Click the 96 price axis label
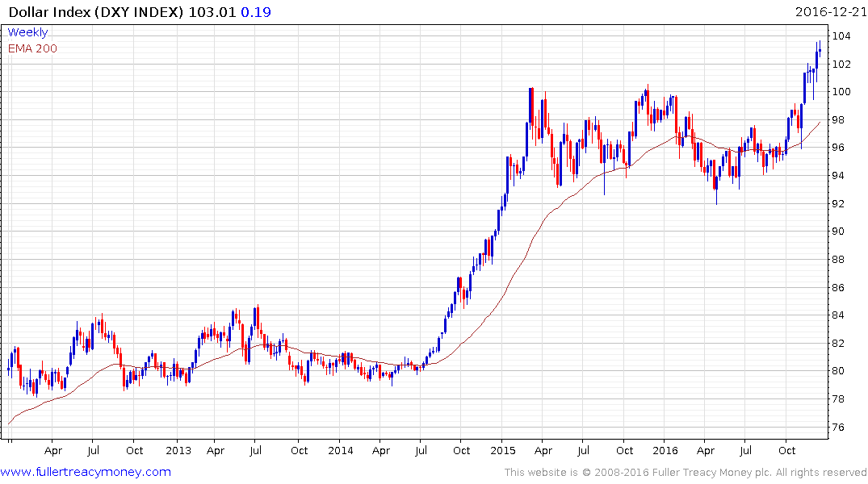 [x=838, y=148]
